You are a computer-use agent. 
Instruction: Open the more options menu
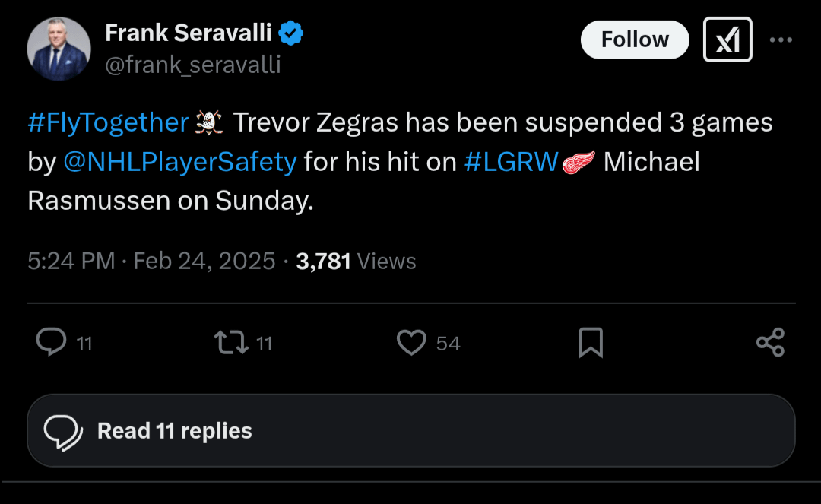click(781, 40)
